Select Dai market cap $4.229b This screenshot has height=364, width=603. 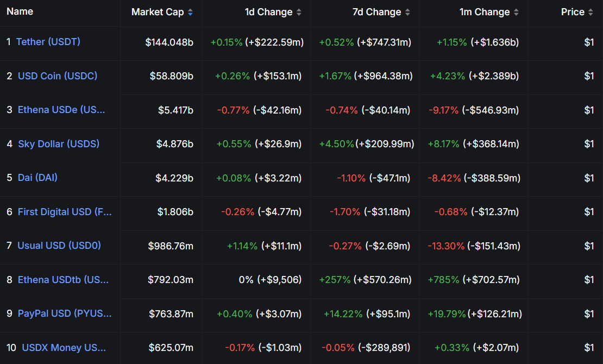[174, 178]
